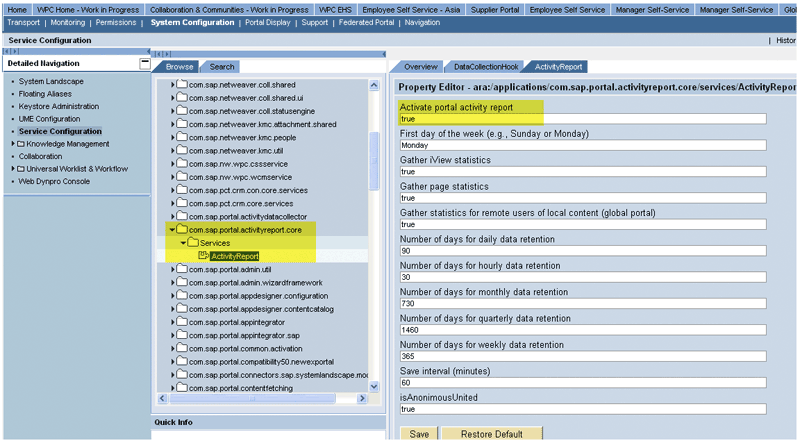Viewport: 800px width, 443px height.
Task: Click Gather page statistics field
Action: pyautogui.click(x=583, y=198)
